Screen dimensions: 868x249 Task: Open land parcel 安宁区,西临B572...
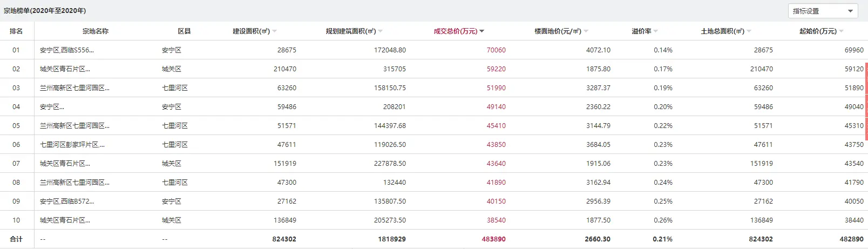pyautogui.click(x=66, y=201)
